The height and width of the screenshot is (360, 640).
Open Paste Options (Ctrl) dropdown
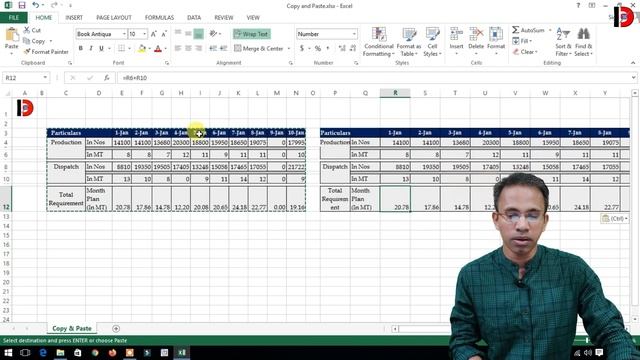tap(615, 219)
